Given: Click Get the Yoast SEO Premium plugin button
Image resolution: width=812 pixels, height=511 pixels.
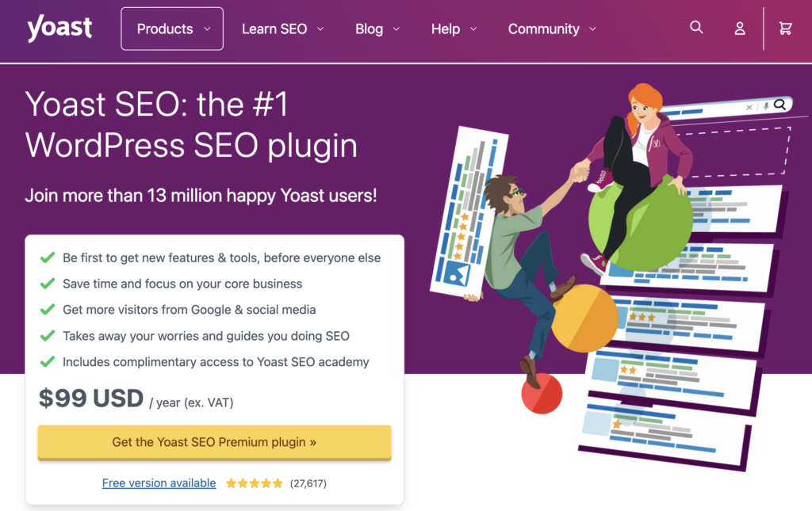Looking at the screenshot, I should click(214, 442).
